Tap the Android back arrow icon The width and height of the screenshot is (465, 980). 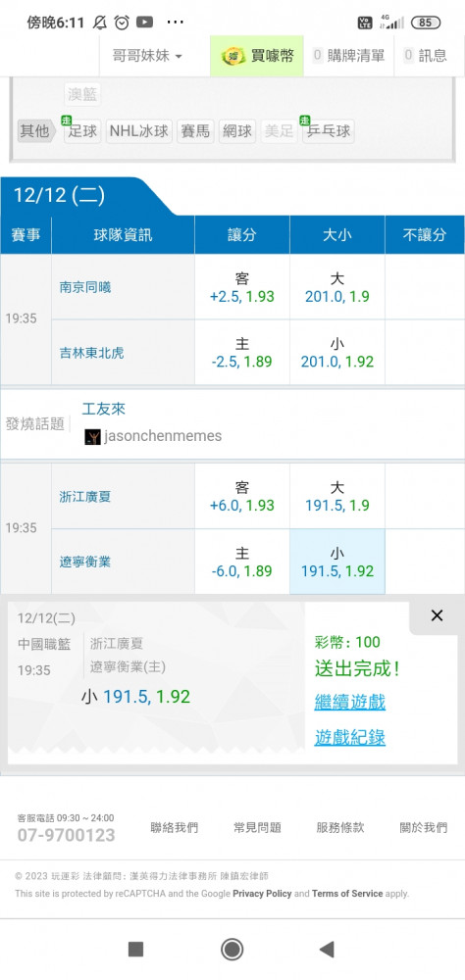327,950
